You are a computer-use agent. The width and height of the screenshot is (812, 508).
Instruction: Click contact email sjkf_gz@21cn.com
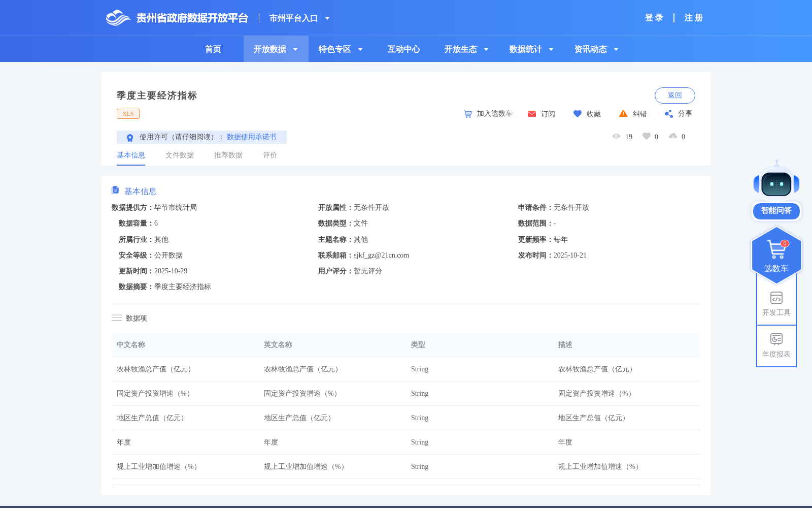click(x=382, y=256)
